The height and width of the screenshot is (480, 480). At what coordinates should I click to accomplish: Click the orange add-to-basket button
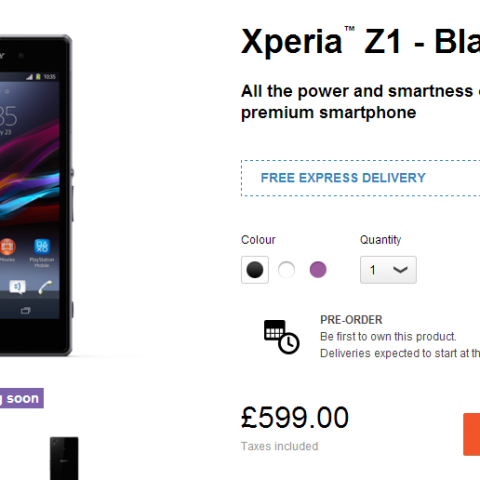point(472,434)
